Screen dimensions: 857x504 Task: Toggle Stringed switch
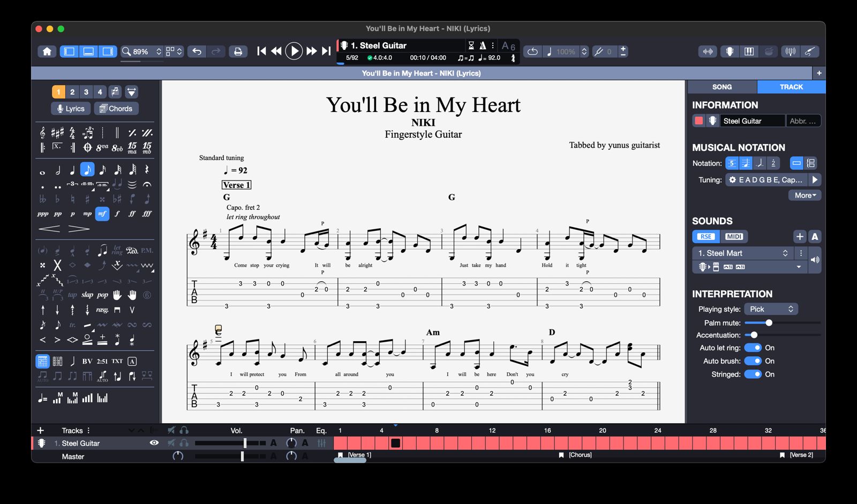[x=753, y=374]
